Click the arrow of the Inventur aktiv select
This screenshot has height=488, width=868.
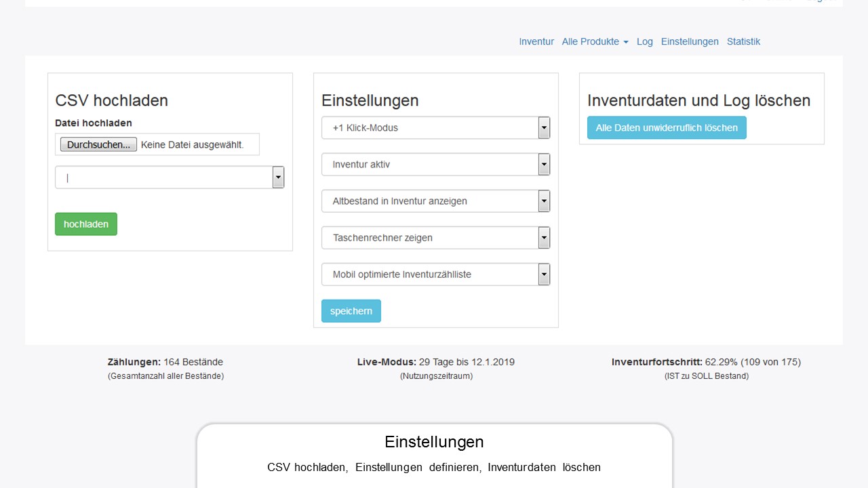click(544, 164)
